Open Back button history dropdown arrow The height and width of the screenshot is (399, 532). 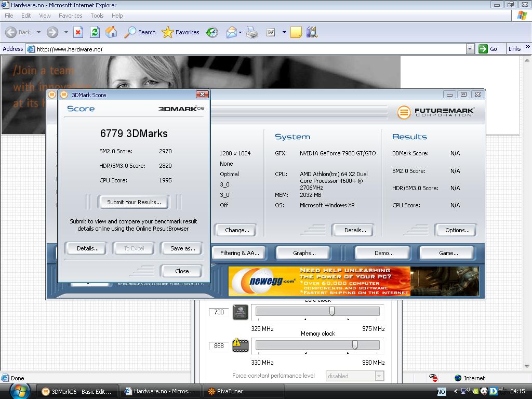tap(38, 32)
